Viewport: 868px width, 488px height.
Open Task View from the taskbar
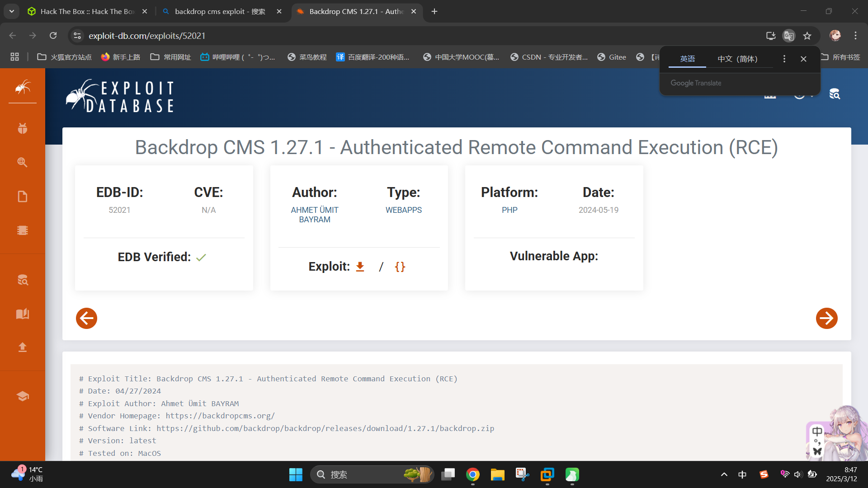pos(448,474)
